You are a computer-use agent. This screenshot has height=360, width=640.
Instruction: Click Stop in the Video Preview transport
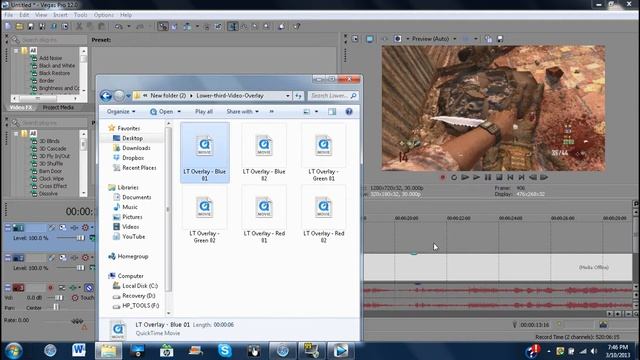(499, 178)
